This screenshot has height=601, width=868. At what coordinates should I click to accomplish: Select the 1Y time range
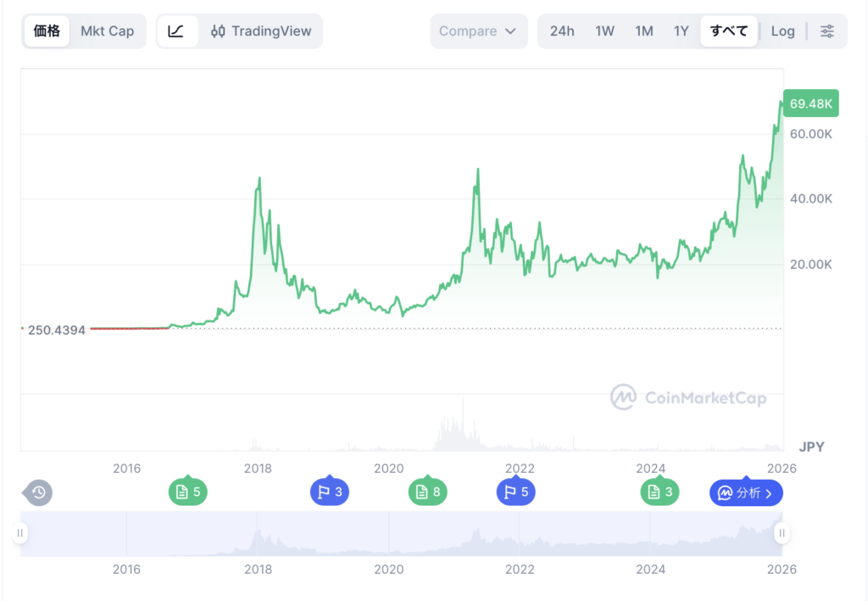[x=682, y=31]
